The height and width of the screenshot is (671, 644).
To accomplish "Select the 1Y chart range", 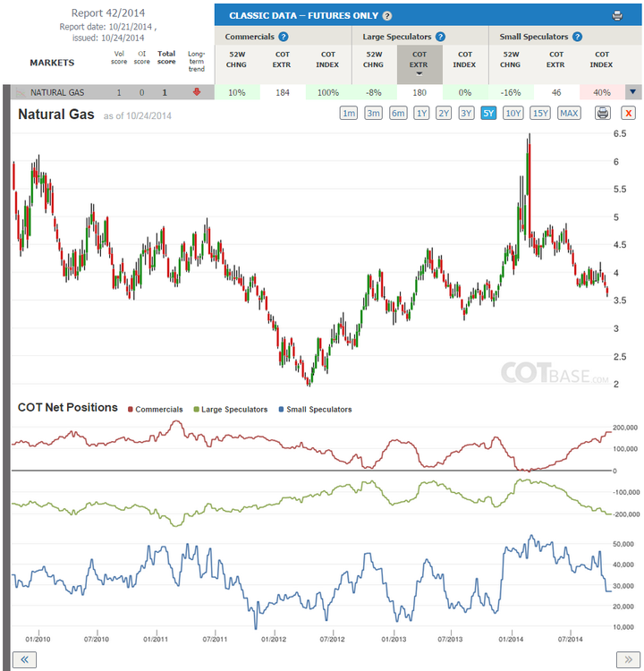I will (421, 113).
